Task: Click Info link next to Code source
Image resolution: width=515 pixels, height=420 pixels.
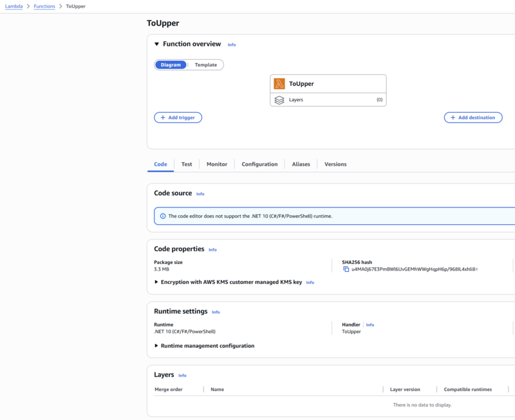Action: click(200, 194)
